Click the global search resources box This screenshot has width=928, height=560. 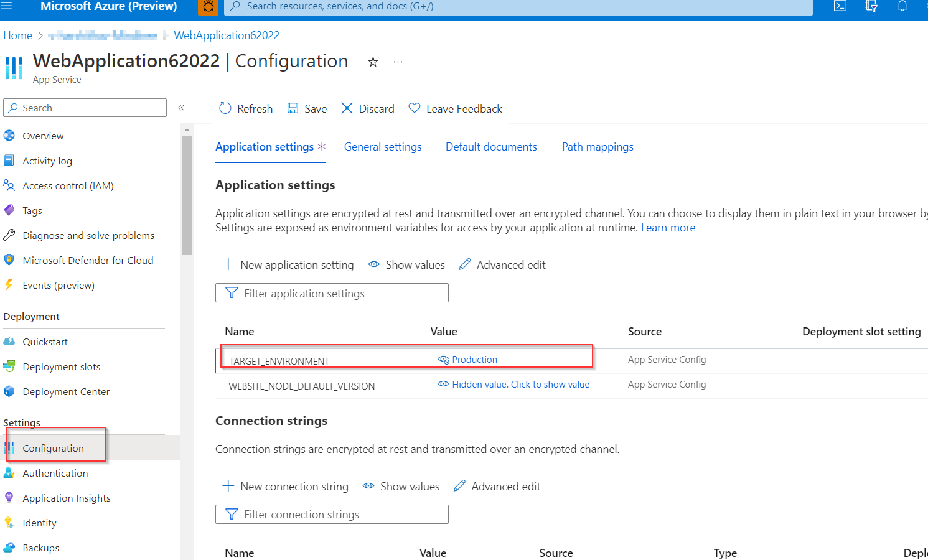point(518,6)
